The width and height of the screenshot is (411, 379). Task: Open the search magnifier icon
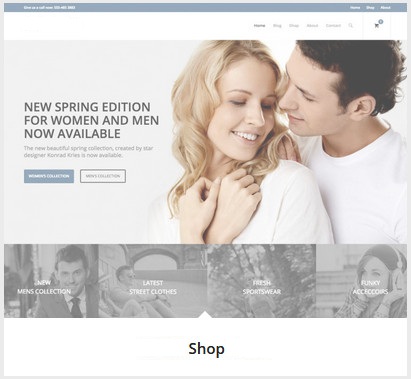(x=350, y=26)
